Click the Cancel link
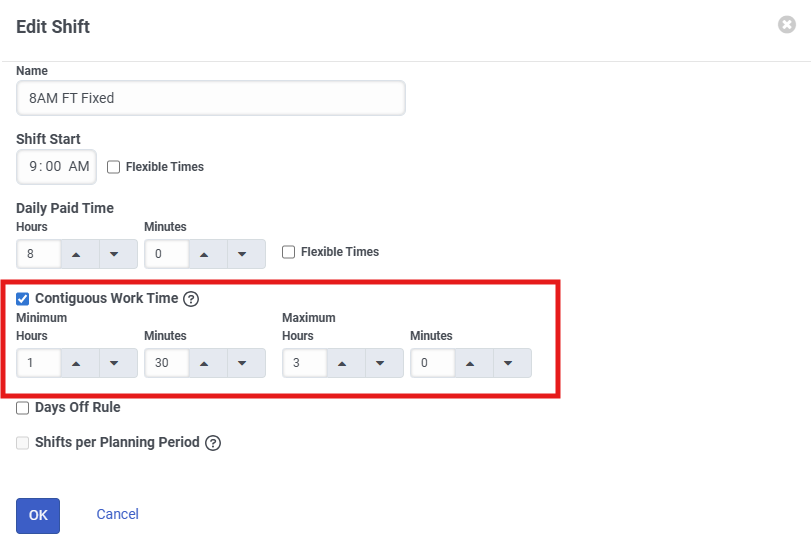 click(117, 514)
